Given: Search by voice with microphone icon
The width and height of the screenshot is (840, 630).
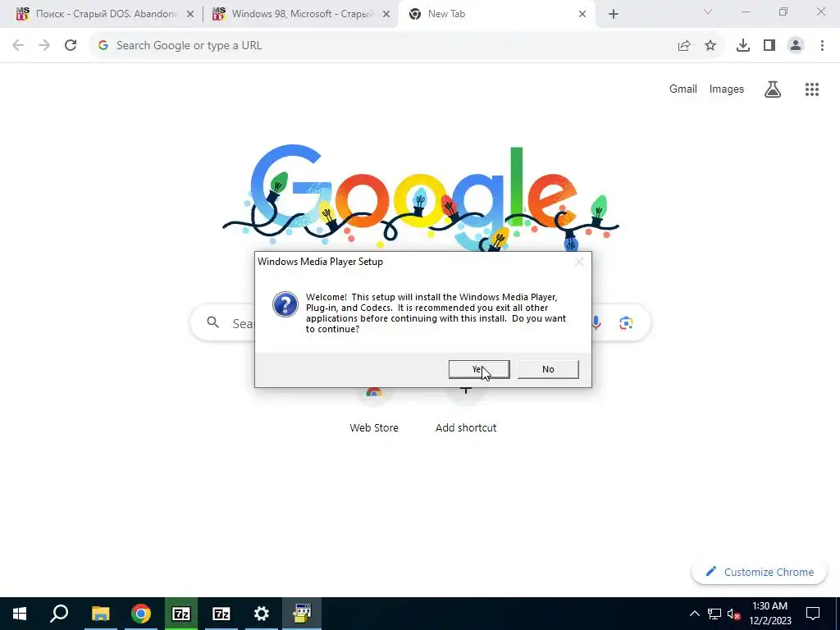Looking at the screenshot, I should pyautogui.click(x=596, y=323).
